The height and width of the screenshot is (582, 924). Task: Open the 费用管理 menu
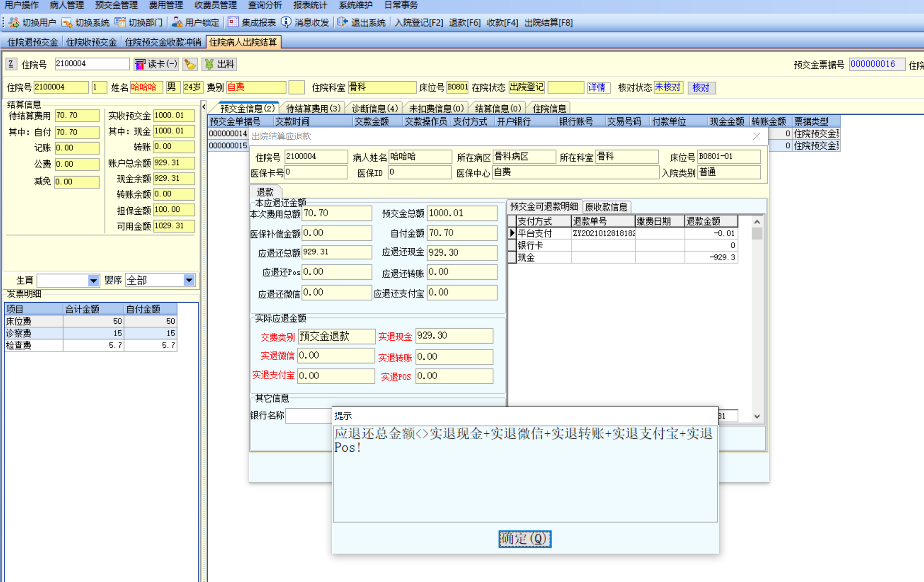166,5
